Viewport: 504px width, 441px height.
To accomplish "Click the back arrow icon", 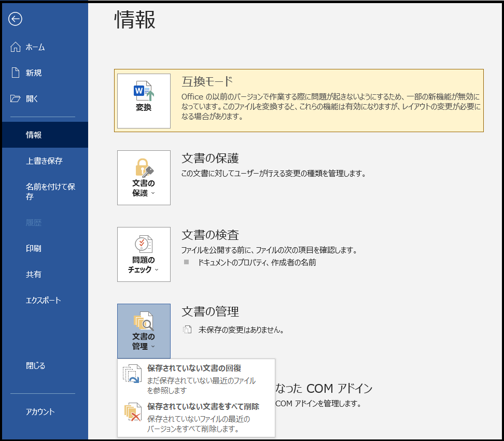I will coord(16,19).
